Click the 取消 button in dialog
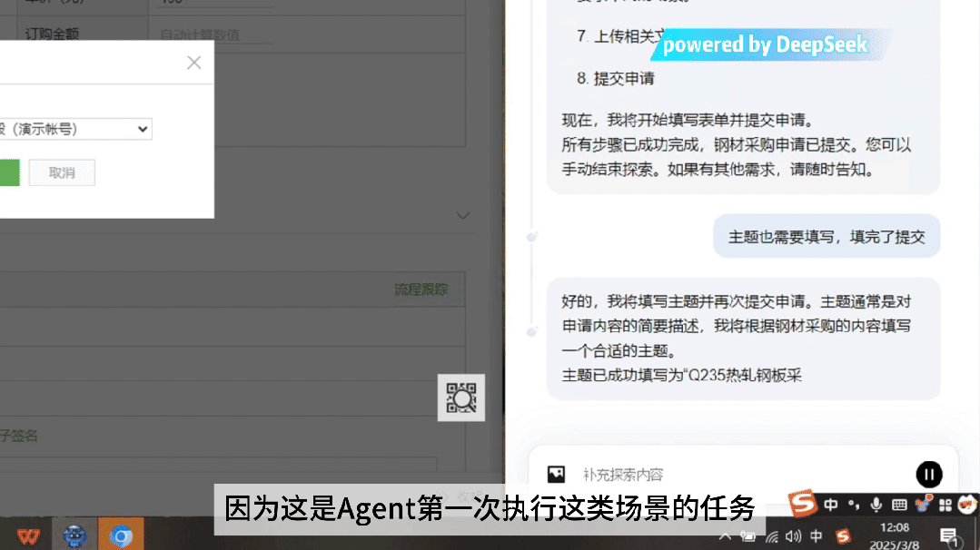 point(62,173)
